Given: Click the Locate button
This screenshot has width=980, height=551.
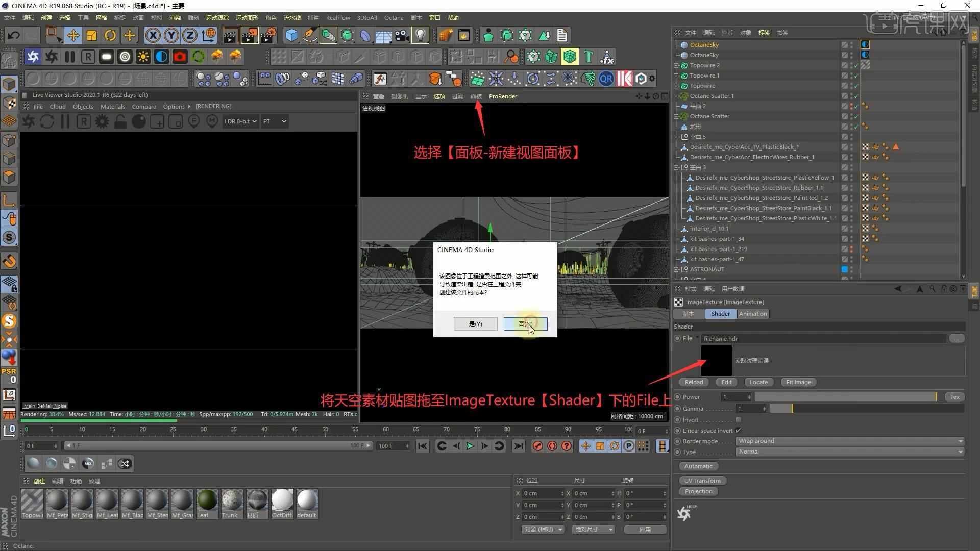Looking at the screenshot, I should click(x=758, y=382).
